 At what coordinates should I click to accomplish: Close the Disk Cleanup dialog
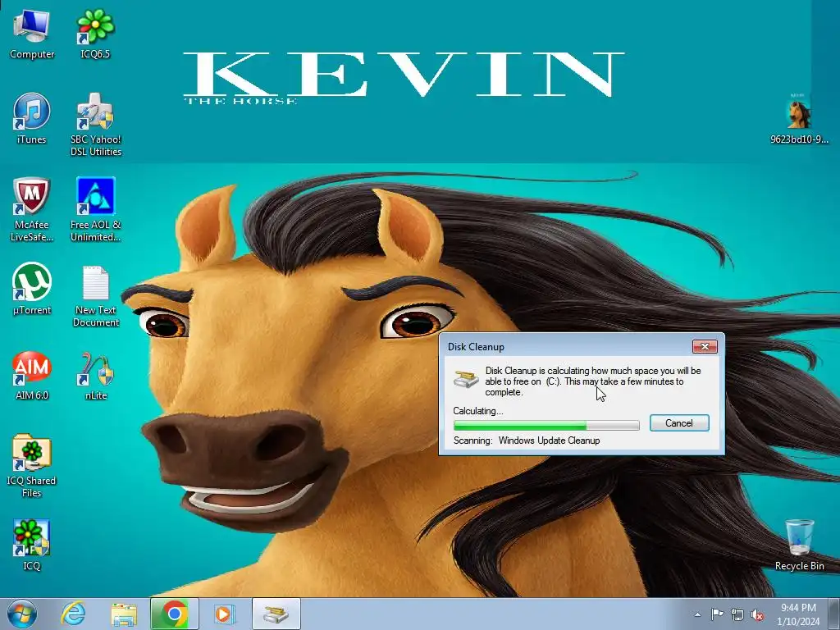pos(705,347)
